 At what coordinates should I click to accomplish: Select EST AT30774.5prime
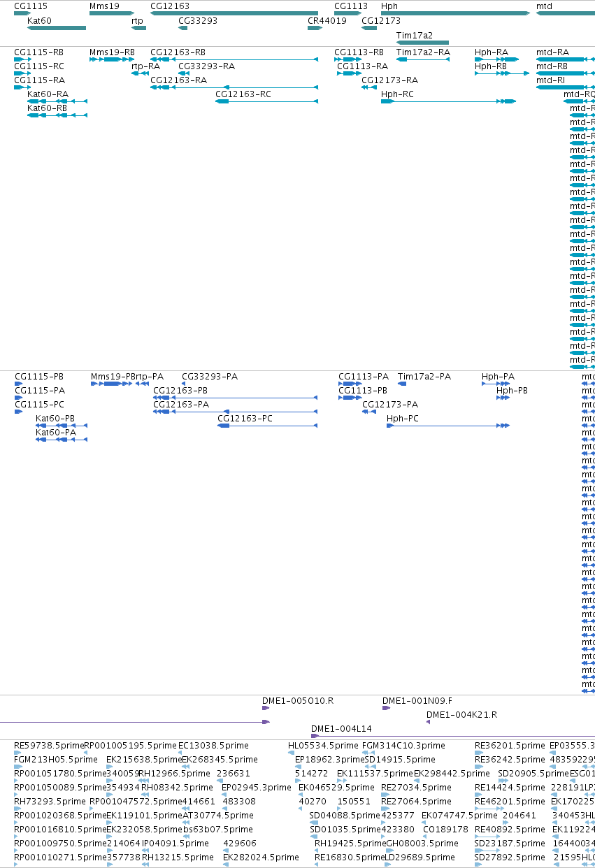pyautogui.click(x=217, y=816)
